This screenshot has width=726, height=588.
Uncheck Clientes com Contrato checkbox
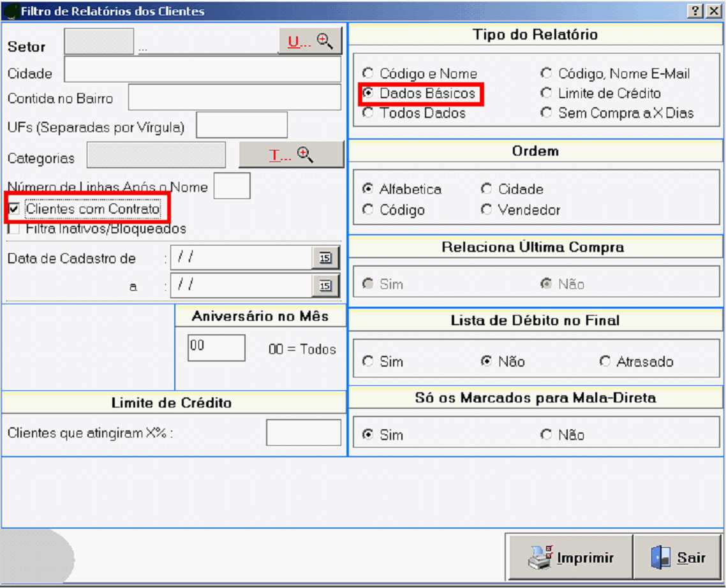pos(13,209)
